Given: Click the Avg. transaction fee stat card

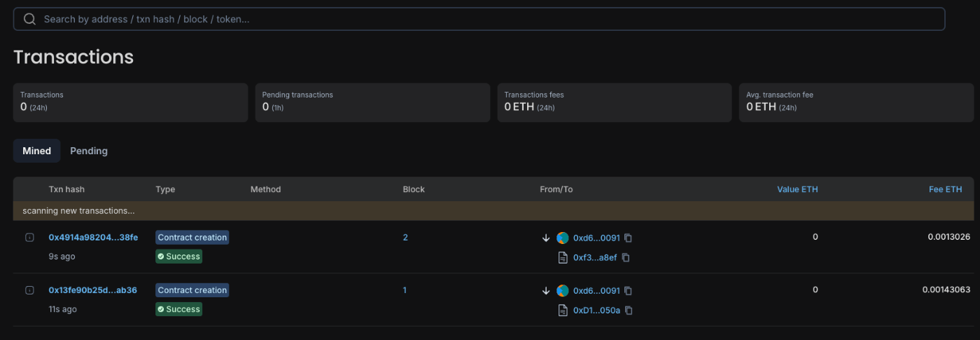Looking at the screenshot, I should click(x=856, y=102).
